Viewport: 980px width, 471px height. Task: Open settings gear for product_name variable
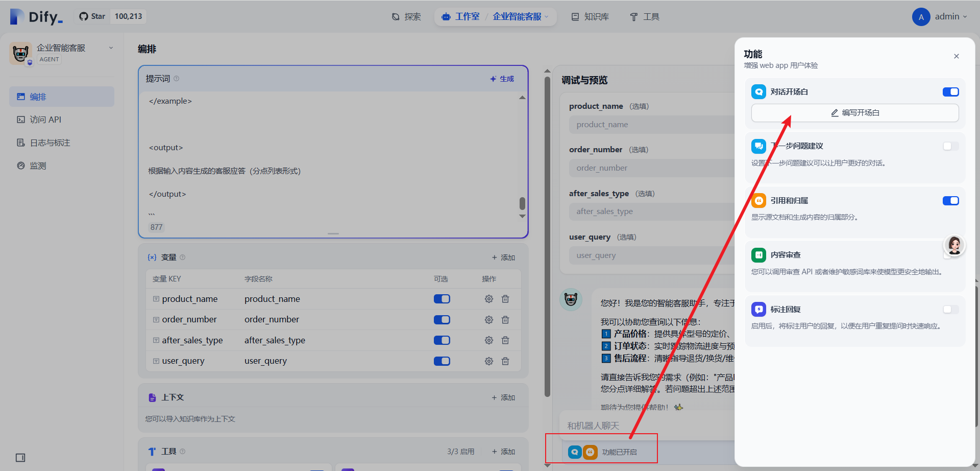489,299
